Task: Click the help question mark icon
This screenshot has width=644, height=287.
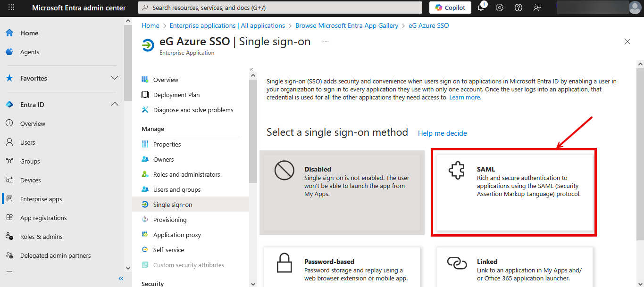Action: point(519,8)
